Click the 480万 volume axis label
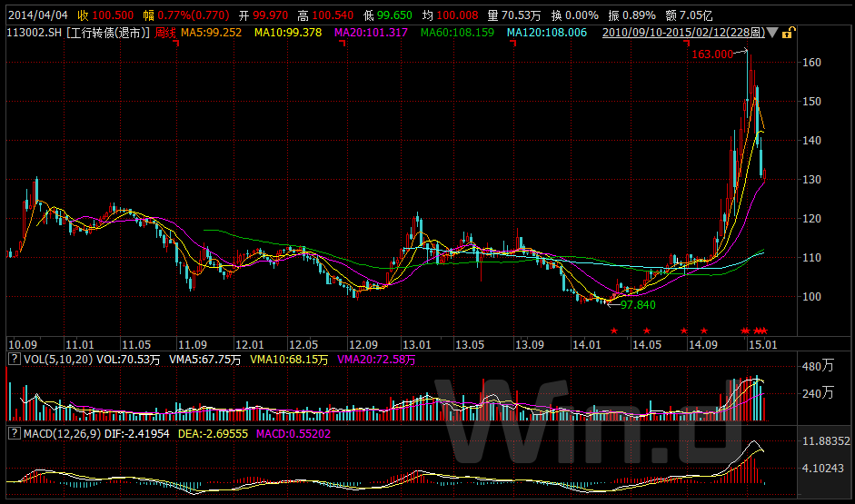This screenshot has width=855, height=504. (x=818, y=366)
